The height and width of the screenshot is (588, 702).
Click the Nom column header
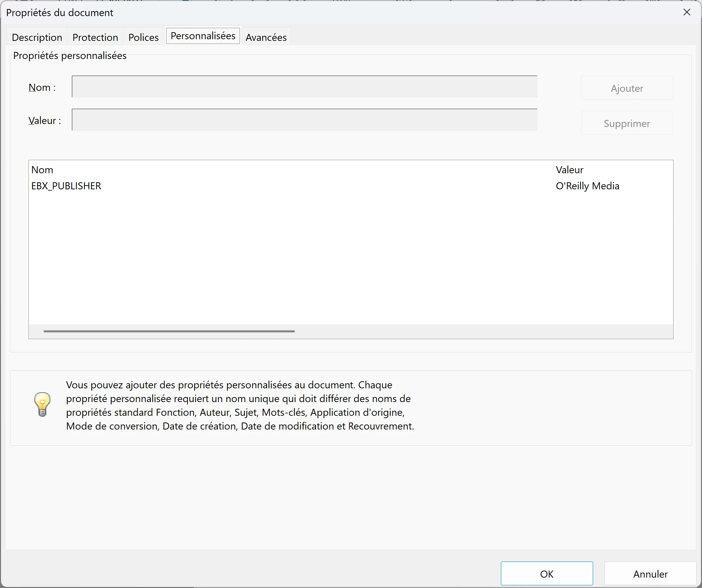42,170
